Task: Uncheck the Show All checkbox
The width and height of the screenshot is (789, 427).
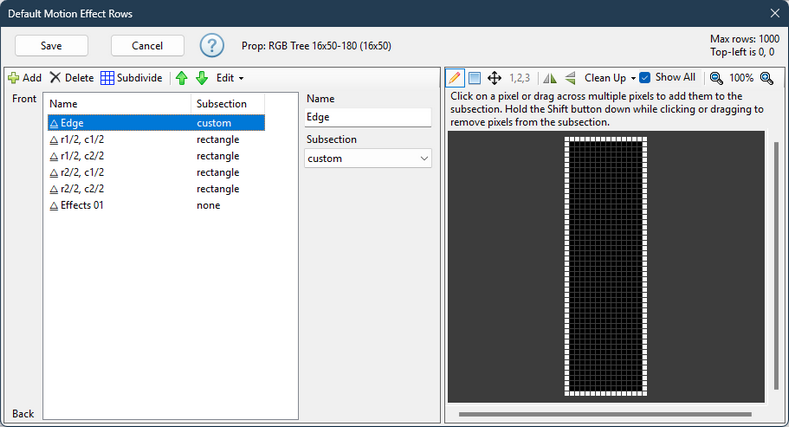Action: coord(645,77)
